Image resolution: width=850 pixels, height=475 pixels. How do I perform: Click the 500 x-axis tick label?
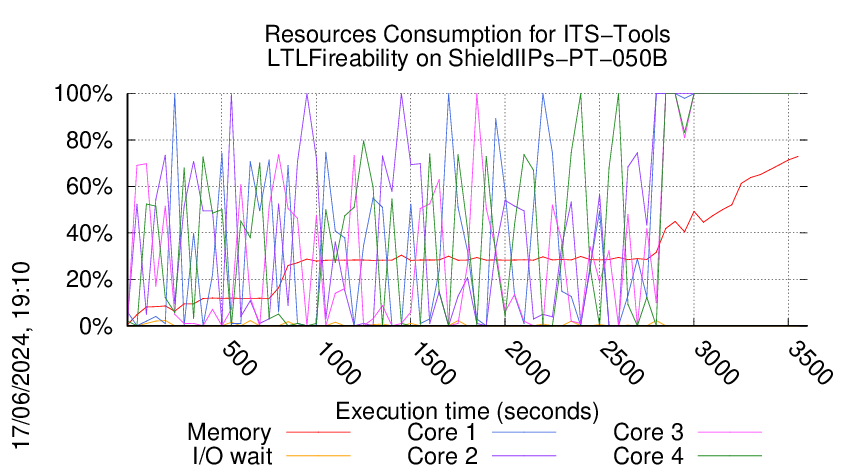point(239,358)
